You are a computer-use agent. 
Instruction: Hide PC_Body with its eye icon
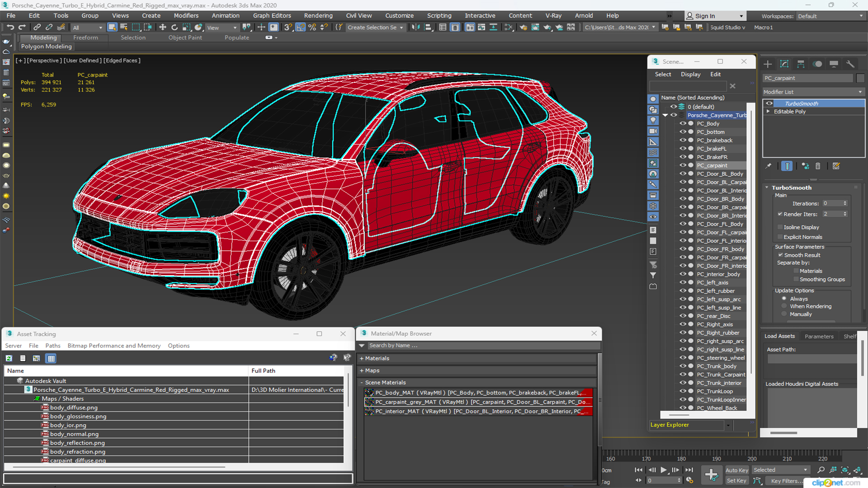point(683,123)
